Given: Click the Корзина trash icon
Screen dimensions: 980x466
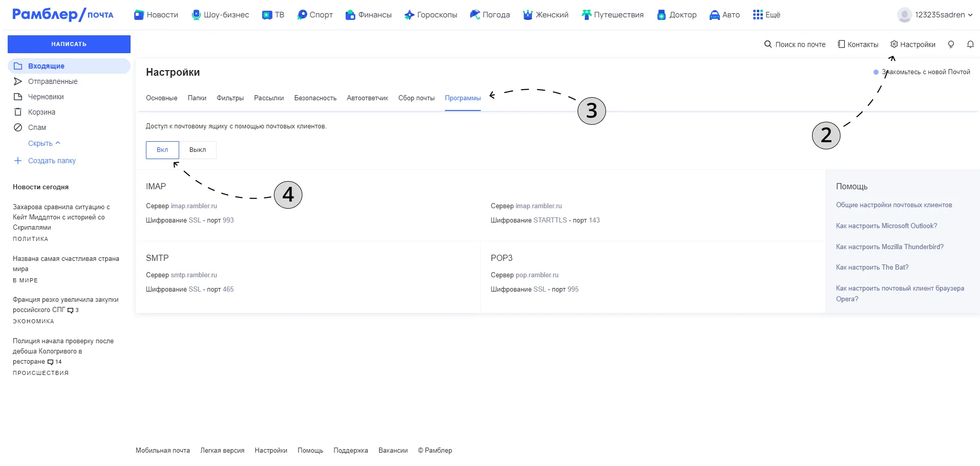Looking at the screenshot, I should (x=18, y=112).
